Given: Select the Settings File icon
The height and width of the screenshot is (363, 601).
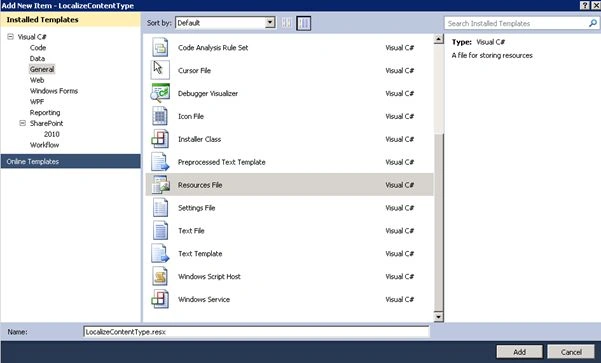Looking at the screenshot, I should (x=160, y=207).
